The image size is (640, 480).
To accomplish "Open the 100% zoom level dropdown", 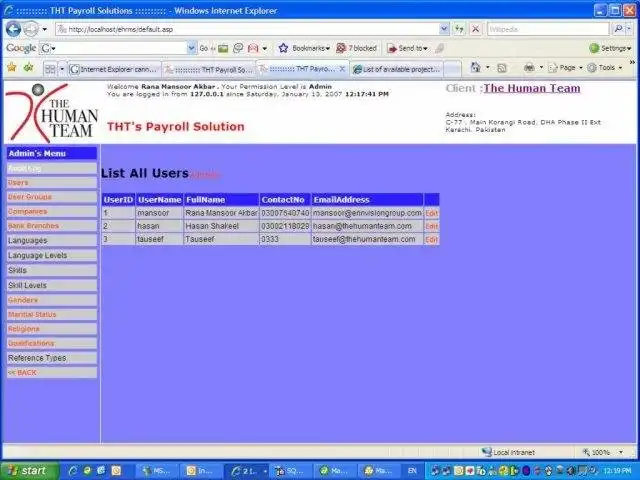I will point(621,452).
